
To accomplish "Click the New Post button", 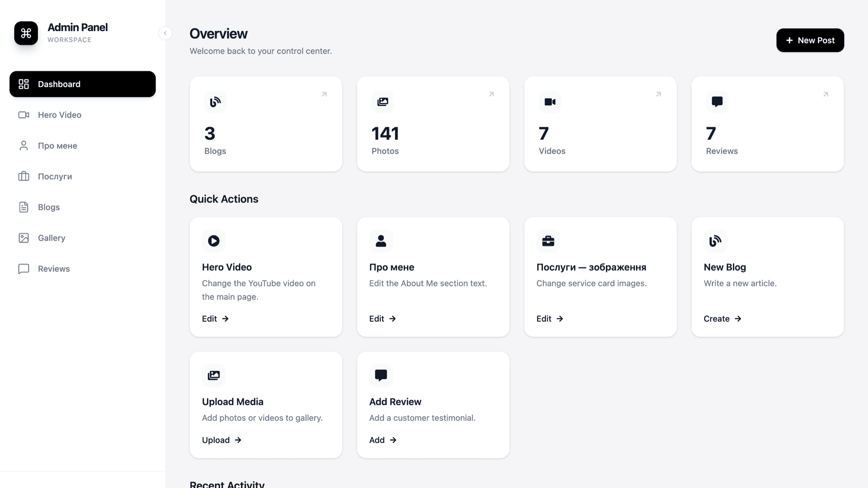I will [810, 40].
